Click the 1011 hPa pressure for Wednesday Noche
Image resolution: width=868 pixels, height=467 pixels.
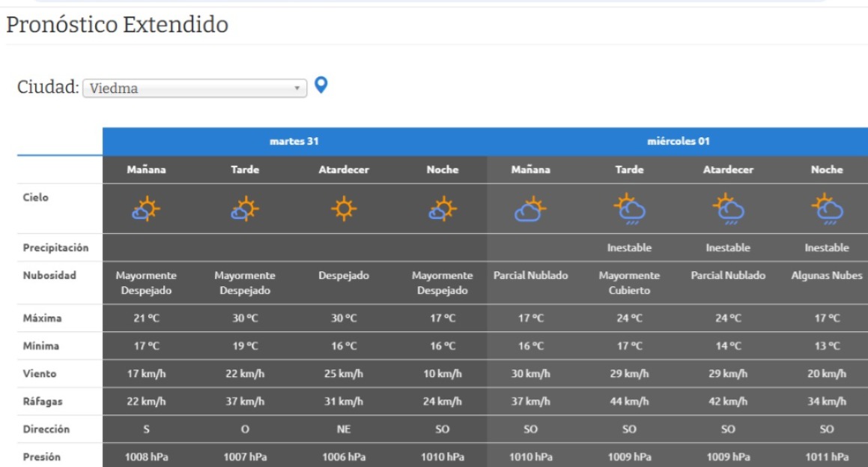pyautogui.click(x=827, y=457)
